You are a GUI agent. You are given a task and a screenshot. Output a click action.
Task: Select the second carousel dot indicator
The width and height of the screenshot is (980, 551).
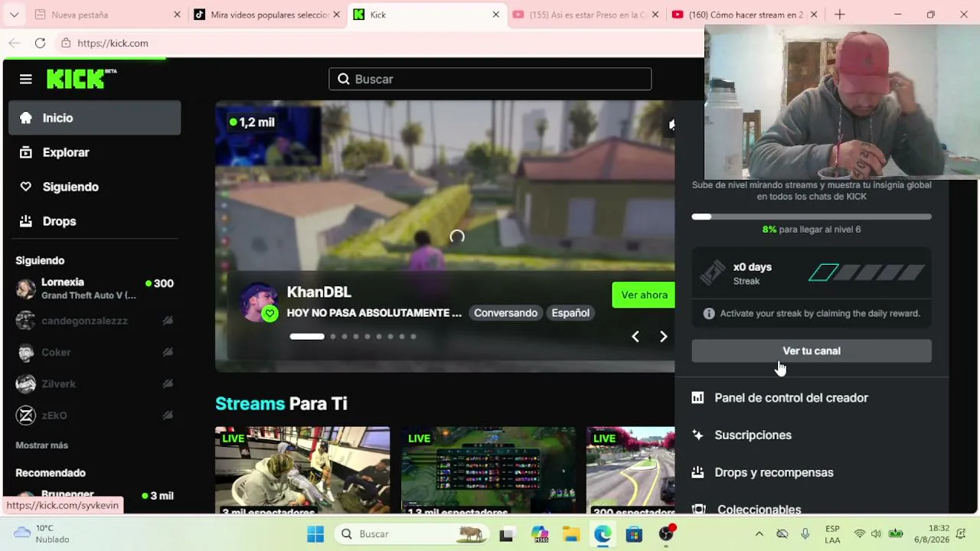pos(333,336)
